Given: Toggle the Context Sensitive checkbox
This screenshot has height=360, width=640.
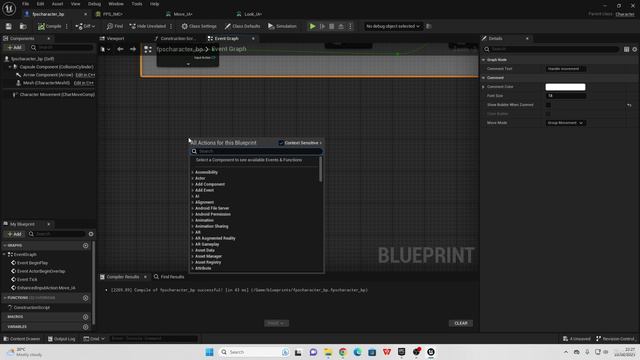Looking at the screenshot, I should 281,143.
